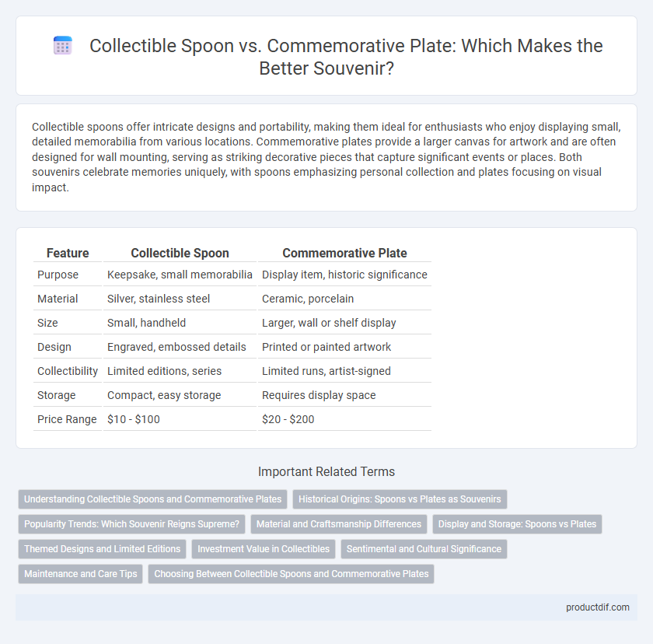Screen dimensions: 653x644
Task: Click the calendar icon beside the title
Action: pos(63,45)
